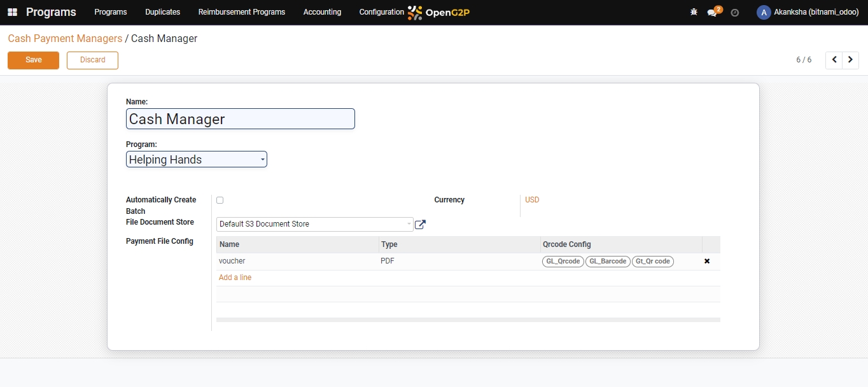Open external link for File Document Store
The image size is (868, 387).
[x=420, y=224]
